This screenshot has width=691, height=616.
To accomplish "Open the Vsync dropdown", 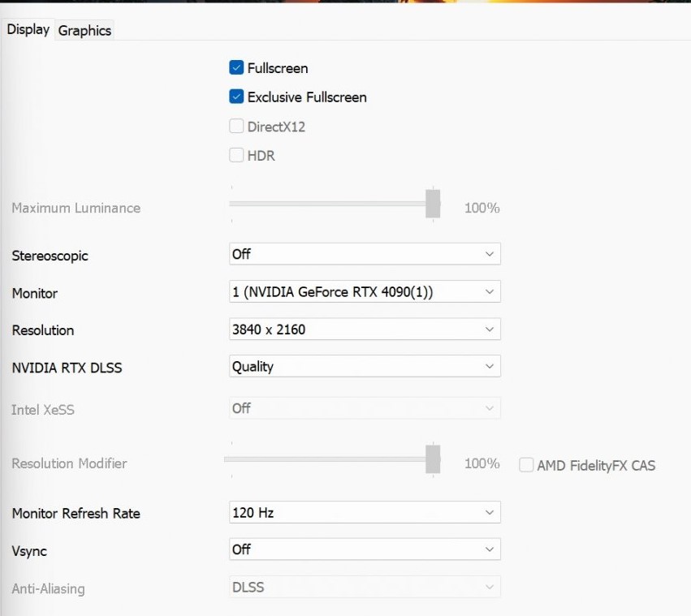I will click(x=365, y=549).
